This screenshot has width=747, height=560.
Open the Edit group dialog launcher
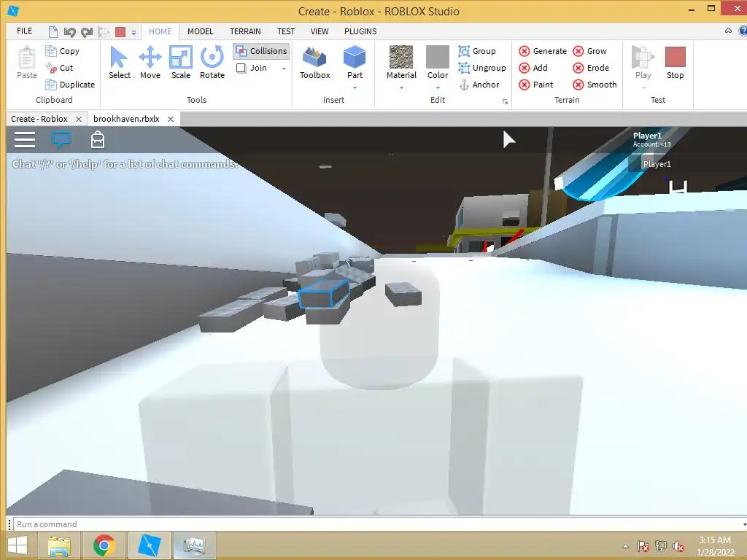[505, 101]
